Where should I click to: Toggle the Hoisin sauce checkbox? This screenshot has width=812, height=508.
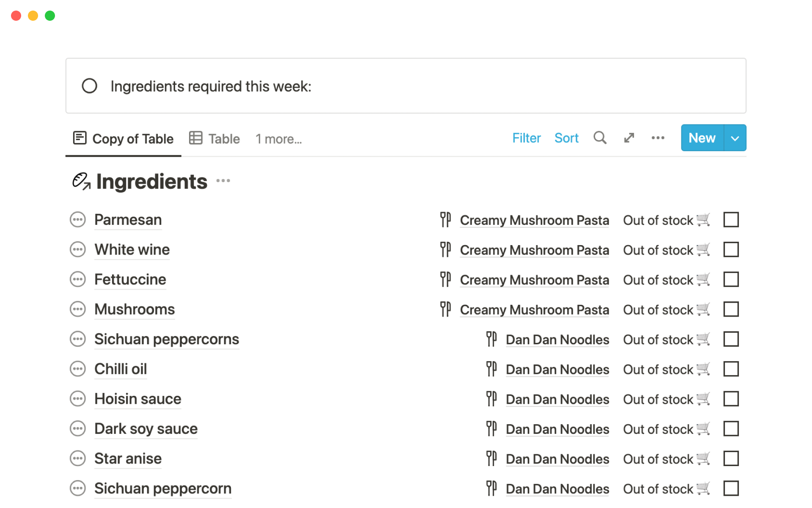tap(731, 399)
